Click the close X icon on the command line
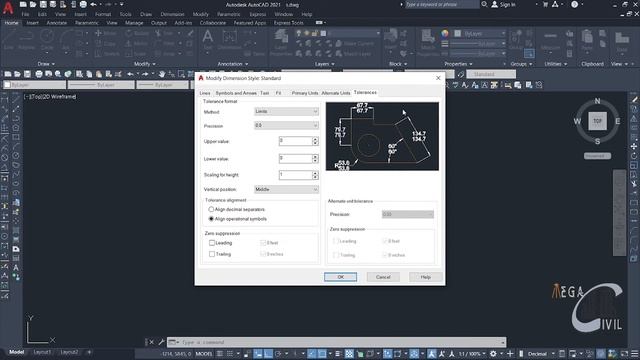Viewport: 640px width, 360px height. (151, 342)
